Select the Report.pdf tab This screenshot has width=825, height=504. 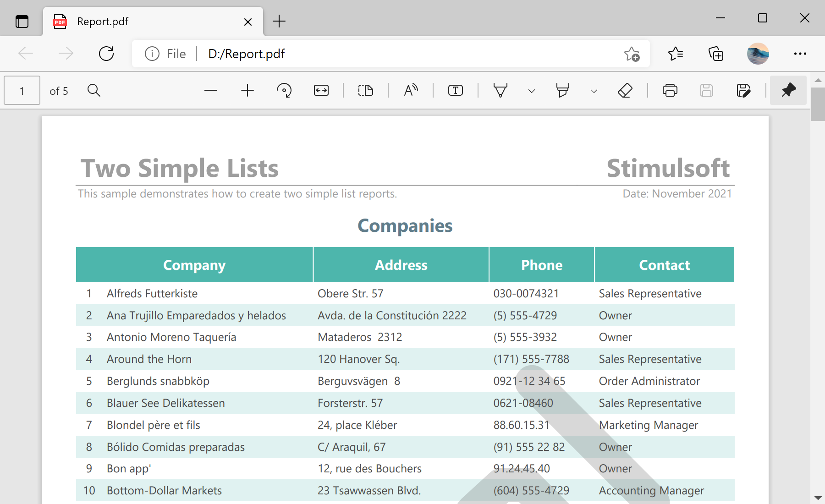pos(153,22)
